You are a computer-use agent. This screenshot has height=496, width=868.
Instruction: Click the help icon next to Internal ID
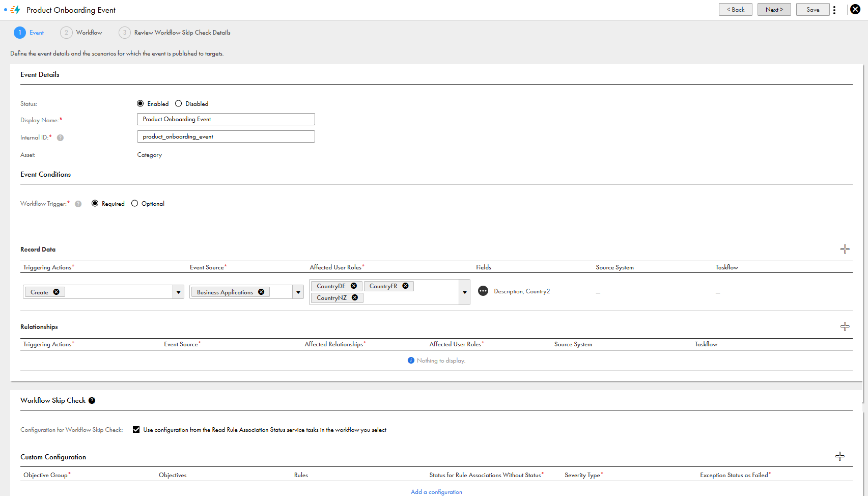pyautogui.click(x=60, y=137)
